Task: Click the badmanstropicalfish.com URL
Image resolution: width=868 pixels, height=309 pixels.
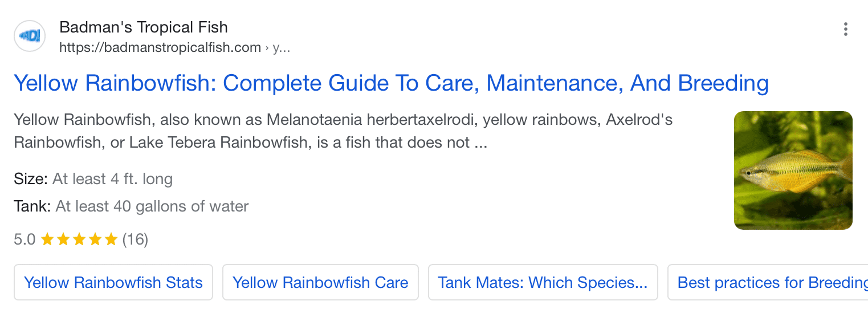Action: click(160, 47)
